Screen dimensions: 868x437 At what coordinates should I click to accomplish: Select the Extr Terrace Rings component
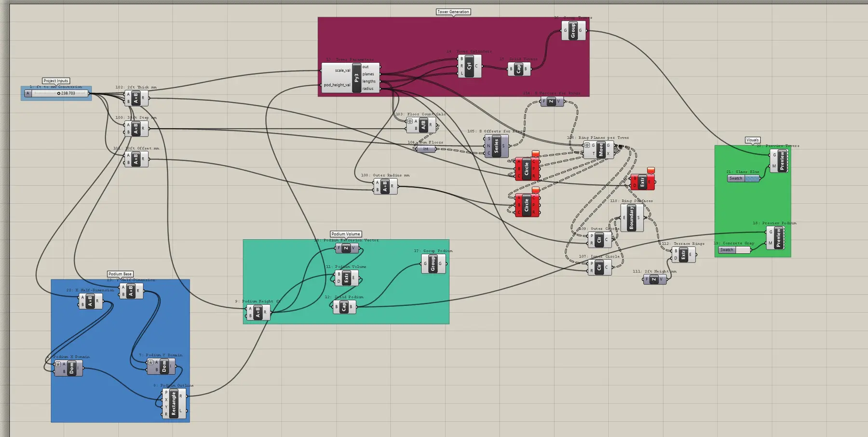click(x=683, y=255)
